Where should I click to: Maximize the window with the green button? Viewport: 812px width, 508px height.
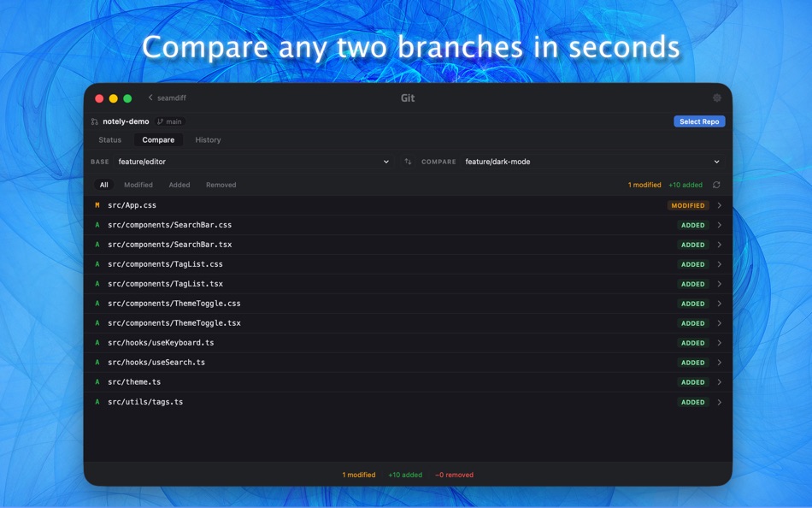click(127, 98)
